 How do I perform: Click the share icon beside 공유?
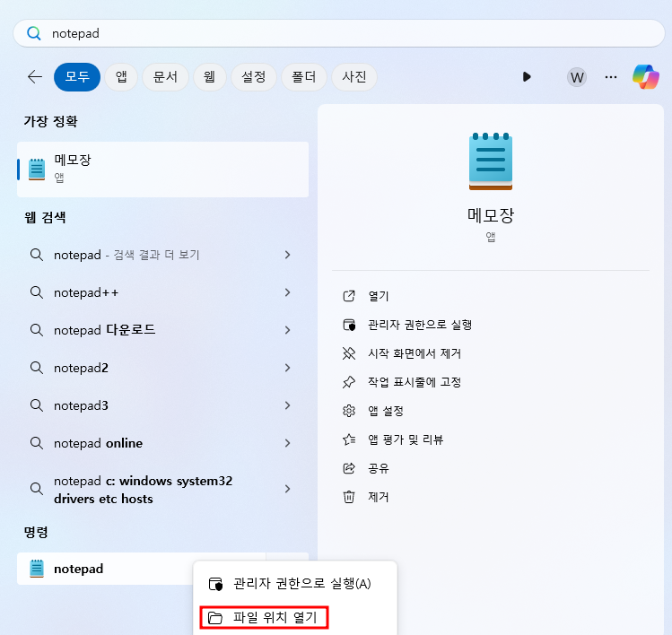click(x=349, y=468)
